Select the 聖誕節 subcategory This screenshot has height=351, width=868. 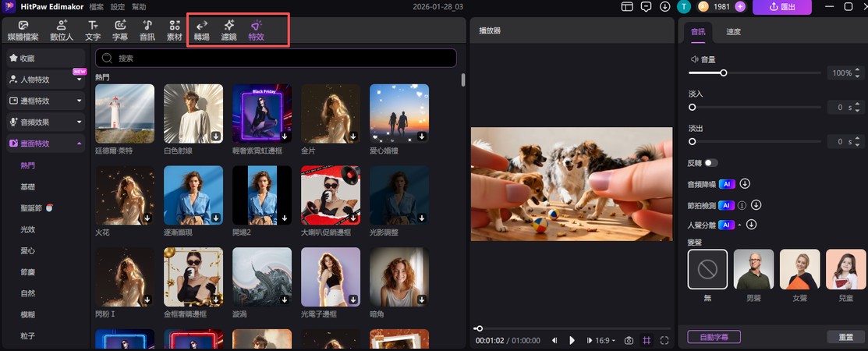point(31,207)
